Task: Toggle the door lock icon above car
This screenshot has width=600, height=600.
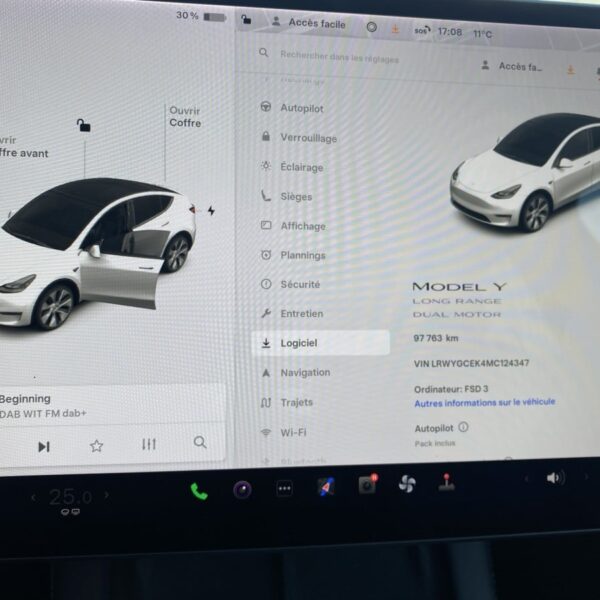Action: click(83, 125)
